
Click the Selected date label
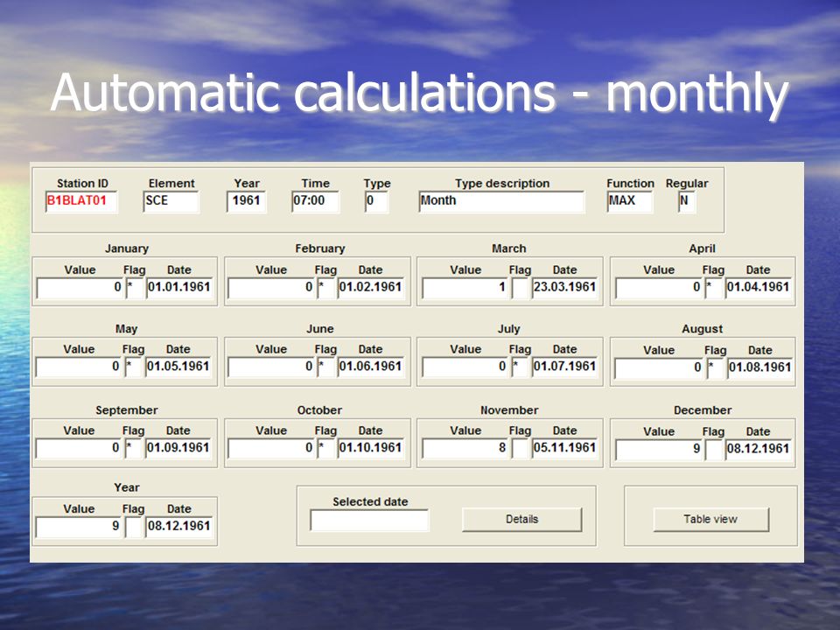pyautogui.click(x=370, y=502)
